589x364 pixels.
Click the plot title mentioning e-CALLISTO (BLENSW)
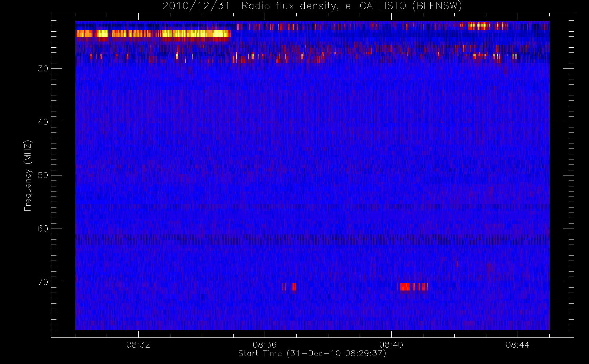tap(312, 6)
